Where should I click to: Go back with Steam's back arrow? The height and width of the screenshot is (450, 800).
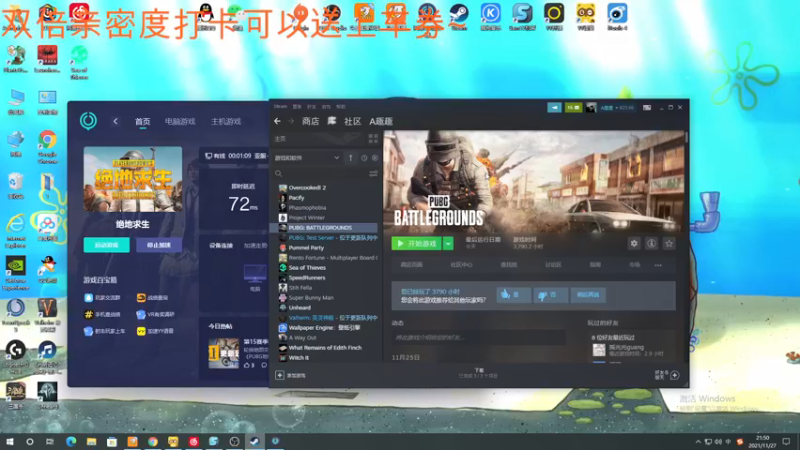[277, 121]
